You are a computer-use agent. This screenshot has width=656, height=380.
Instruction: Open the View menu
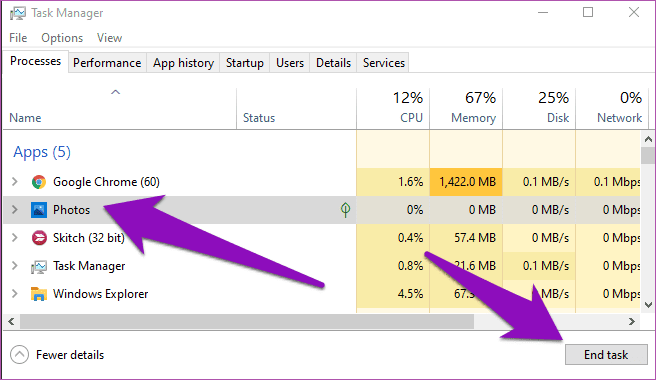point(109,38)
